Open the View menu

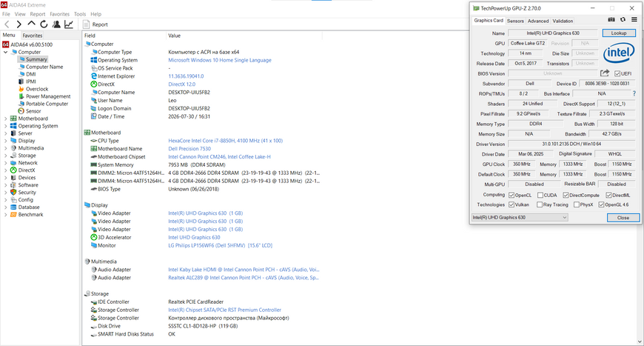[20, 14]
